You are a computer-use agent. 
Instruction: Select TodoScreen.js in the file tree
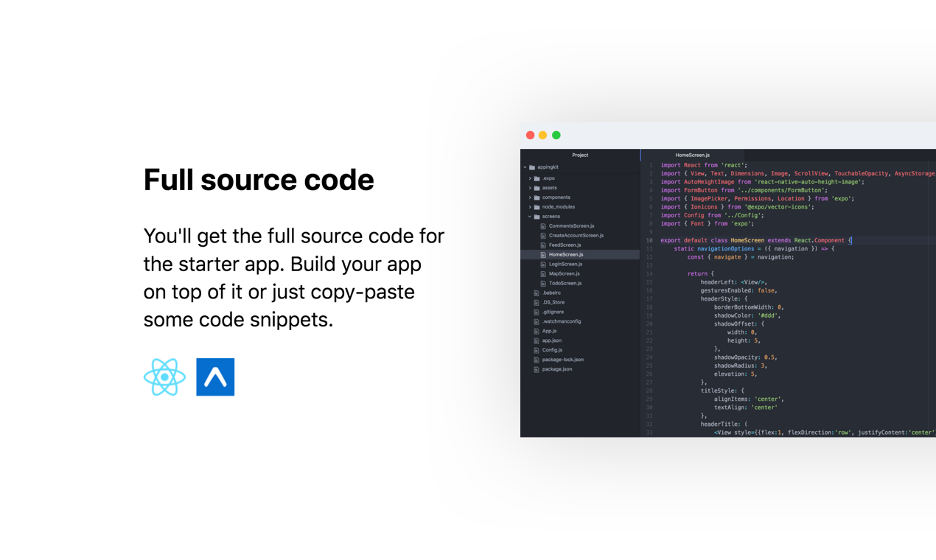566,283
